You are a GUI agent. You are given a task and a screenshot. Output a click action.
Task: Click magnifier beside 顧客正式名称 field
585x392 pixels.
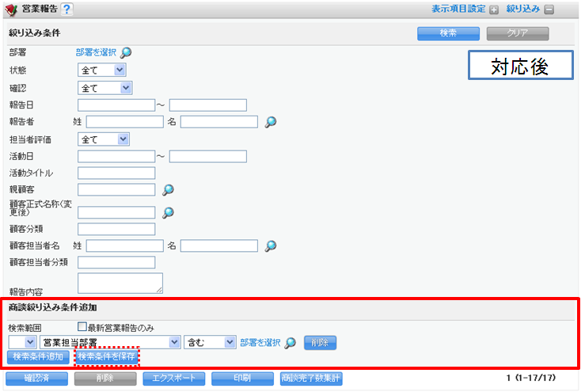(167, 212)
